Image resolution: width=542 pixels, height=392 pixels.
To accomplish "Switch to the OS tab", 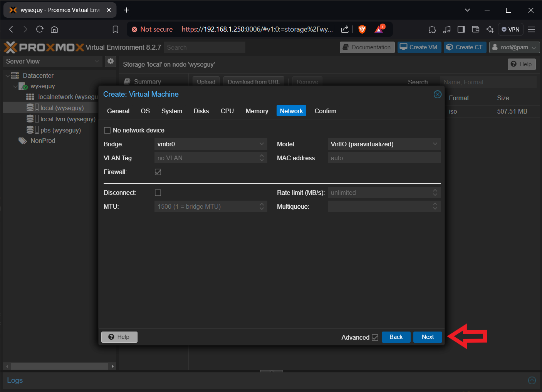I will [x=145, y=111].
